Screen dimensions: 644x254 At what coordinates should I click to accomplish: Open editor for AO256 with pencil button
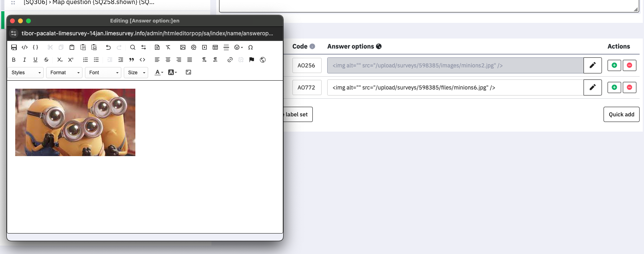[x=593, y=65]
